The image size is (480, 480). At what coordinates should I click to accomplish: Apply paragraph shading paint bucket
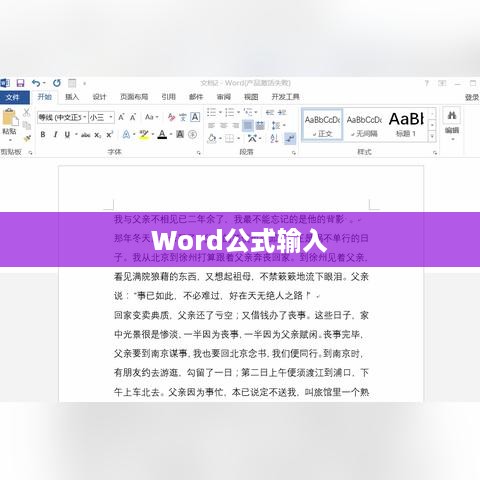(212, 138)
